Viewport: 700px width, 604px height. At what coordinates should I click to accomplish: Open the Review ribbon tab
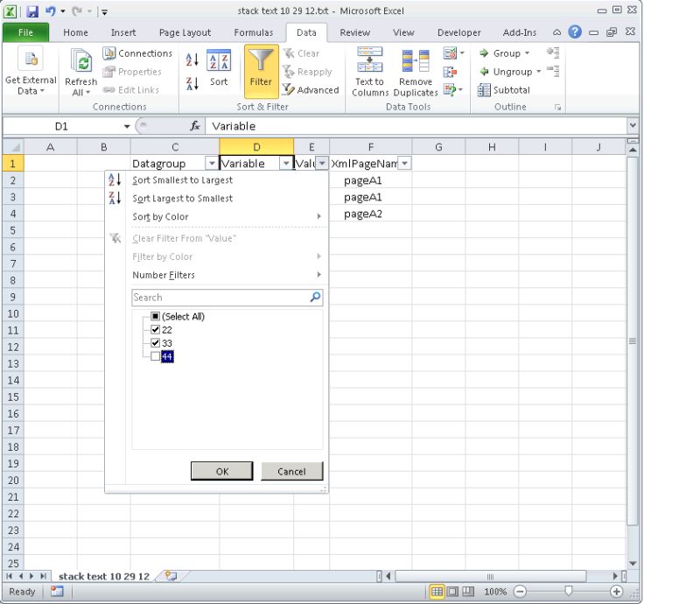click(x=355, y=32)
